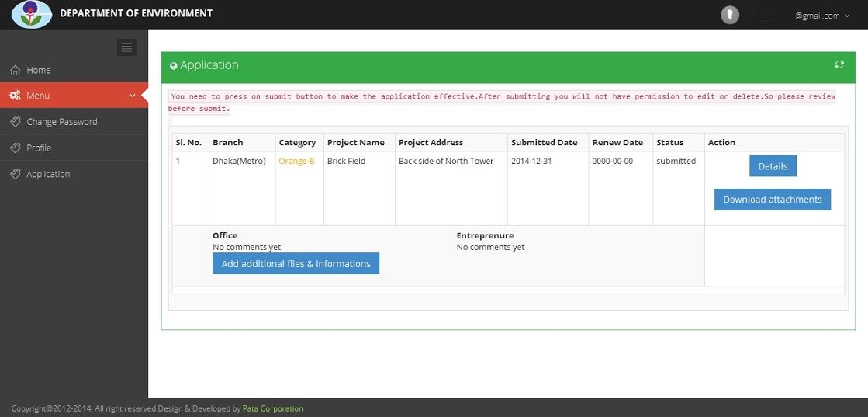Click the Details button
This screenshot has height=417, width=868.
[x=773, y=166]
